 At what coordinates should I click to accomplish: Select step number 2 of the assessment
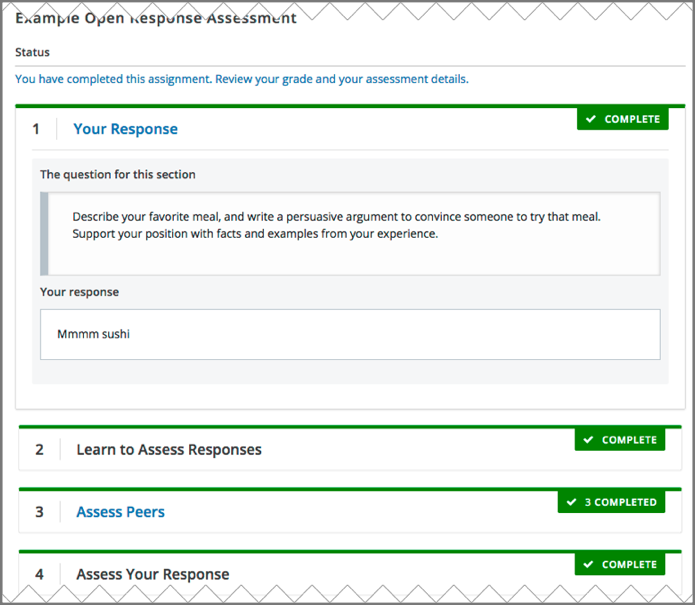pyautogui.click(x=40, y=450)
